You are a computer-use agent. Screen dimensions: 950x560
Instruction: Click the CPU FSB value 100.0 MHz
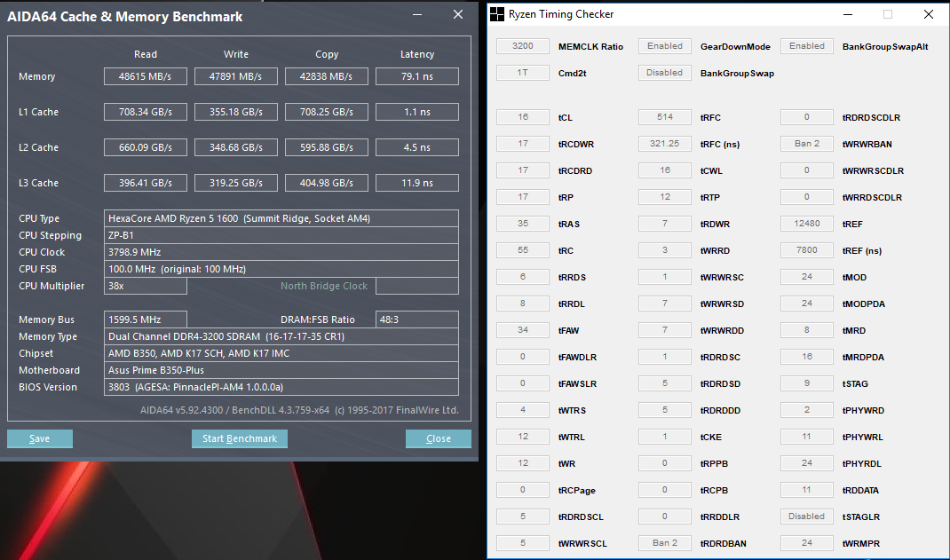[x=281, y=269]
